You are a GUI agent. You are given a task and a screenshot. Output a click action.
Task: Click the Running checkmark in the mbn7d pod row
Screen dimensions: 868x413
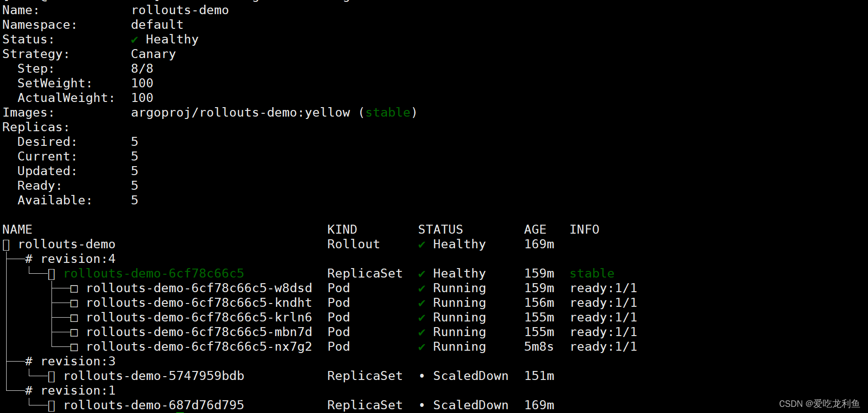(422, 332)
